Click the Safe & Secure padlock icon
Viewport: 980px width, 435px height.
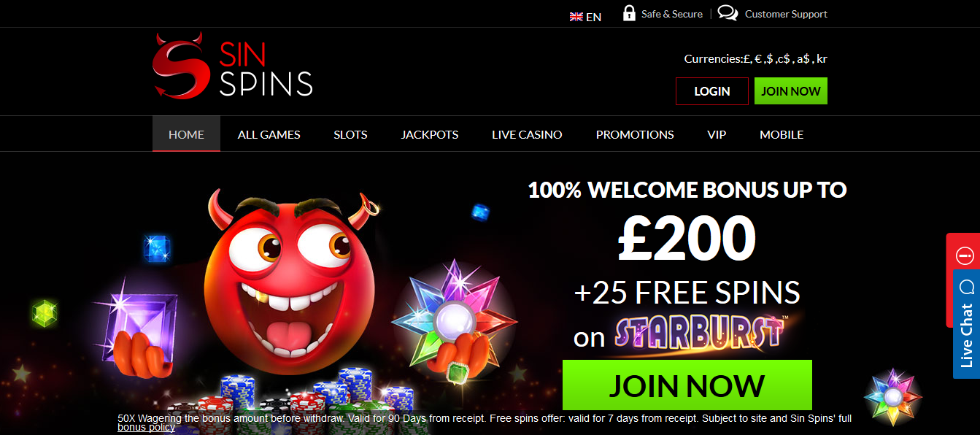[629, 13]
